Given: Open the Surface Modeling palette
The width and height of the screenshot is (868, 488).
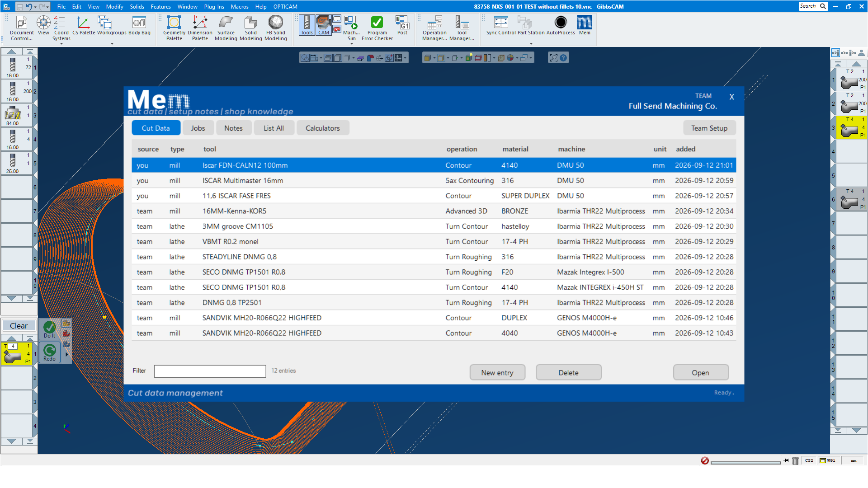Looking at the screenshot, I should 226,28.
